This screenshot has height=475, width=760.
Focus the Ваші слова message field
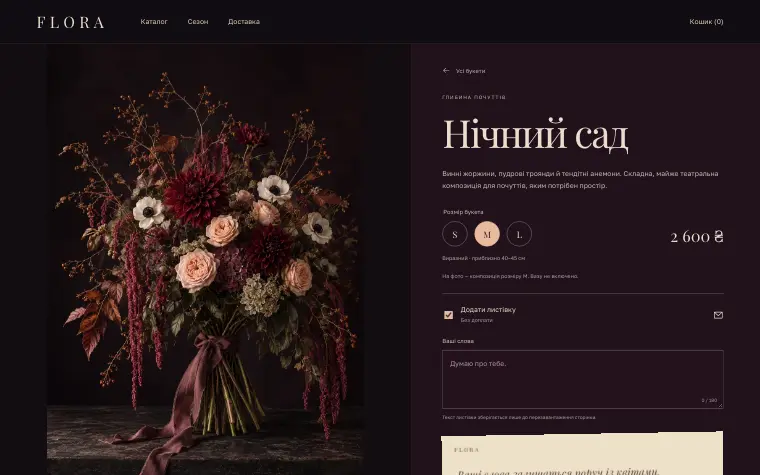coord(583,380)
